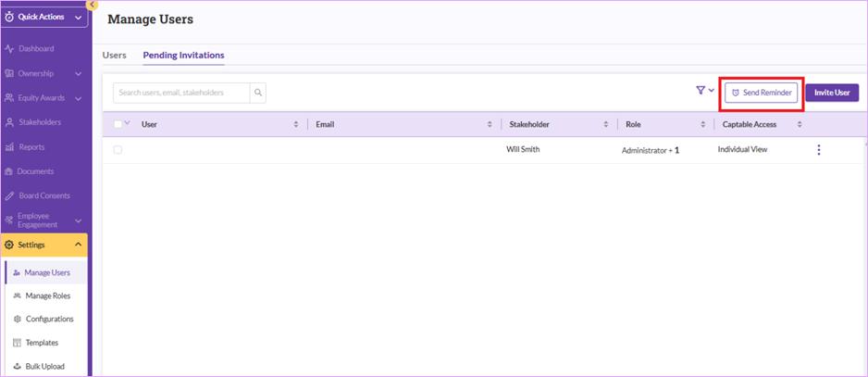Click the sidebar collapse arrow icon
The height and width of the screenshot is (377, 868).
tap(92, 5)
